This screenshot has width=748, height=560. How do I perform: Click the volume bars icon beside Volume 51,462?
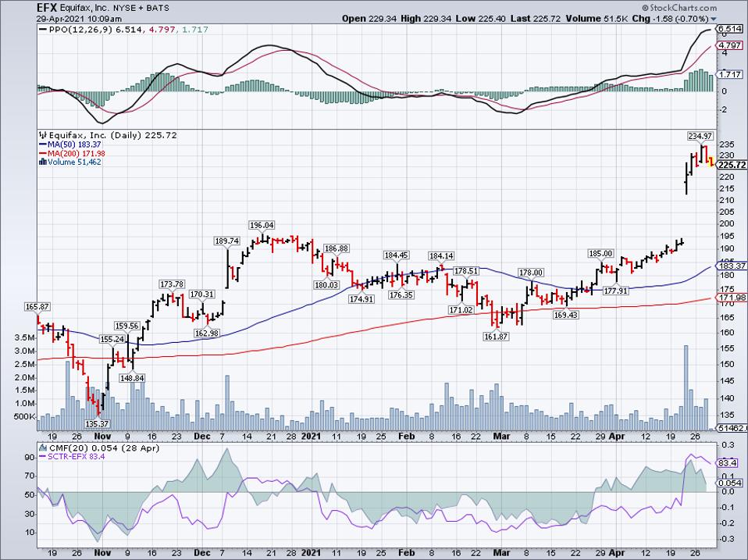tap(42, 162)
